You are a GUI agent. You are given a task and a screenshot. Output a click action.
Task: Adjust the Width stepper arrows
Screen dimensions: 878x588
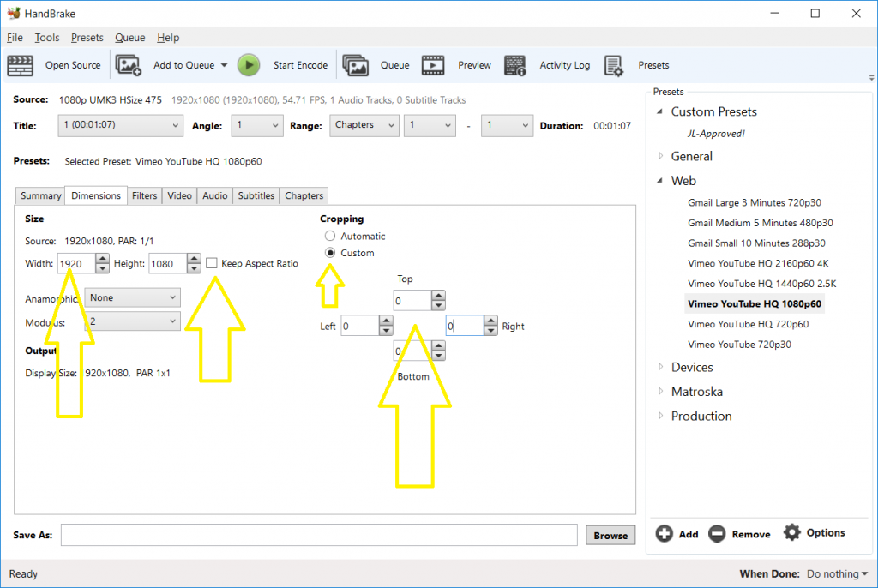pos(103,264)
